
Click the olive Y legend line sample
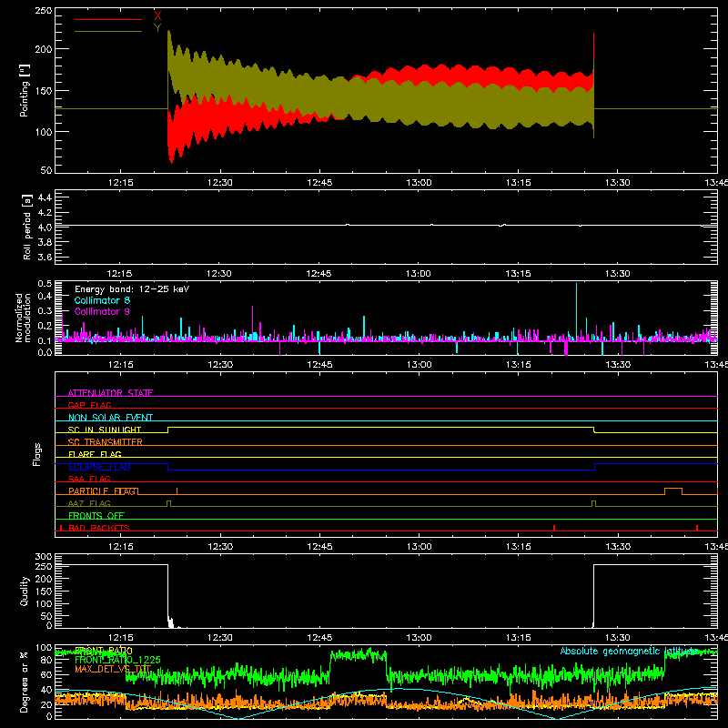[108, 32]
